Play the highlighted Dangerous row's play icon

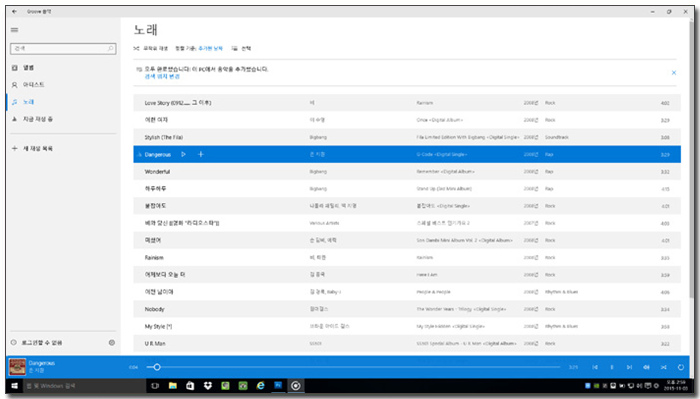tap(183, 154)
